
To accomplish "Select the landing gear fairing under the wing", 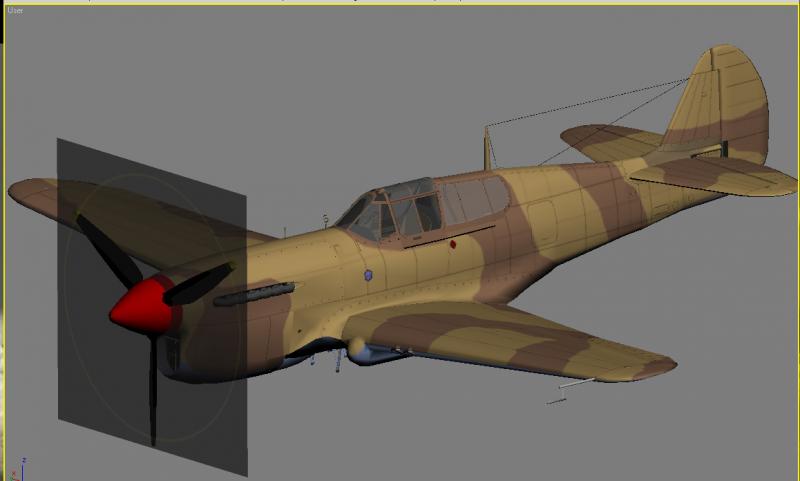I will tap(375, 351).
